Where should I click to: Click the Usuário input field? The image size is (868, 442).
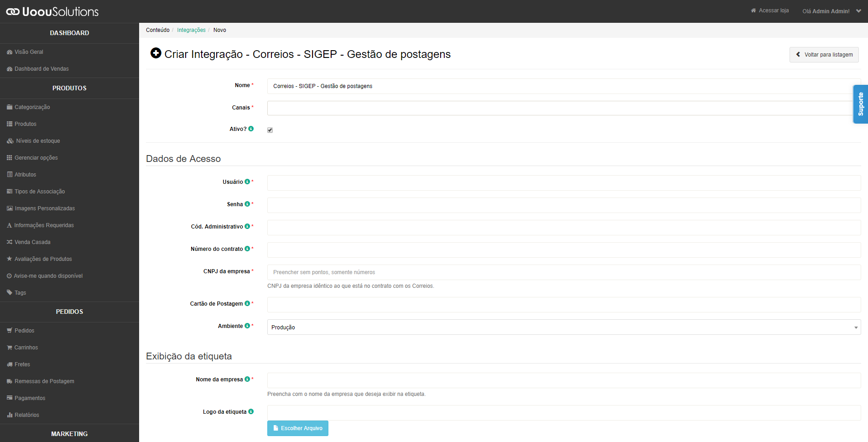pos(564,183)
